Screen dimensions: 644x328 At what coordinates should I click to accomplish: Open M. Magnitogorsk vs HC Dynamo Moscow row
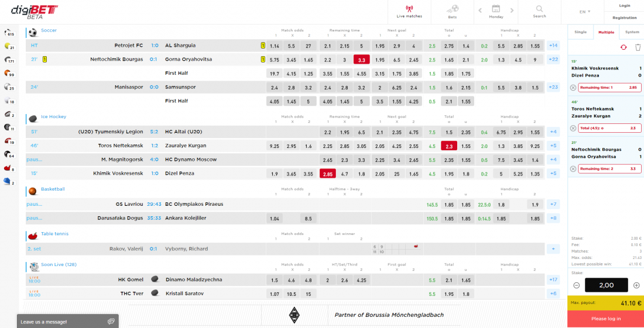pos(285,160)
